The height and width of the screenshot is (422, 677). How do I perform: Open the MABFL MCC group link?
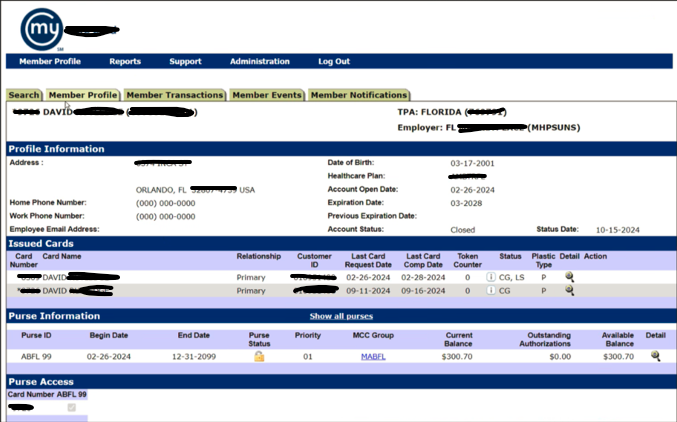click(x=373, y=357)
